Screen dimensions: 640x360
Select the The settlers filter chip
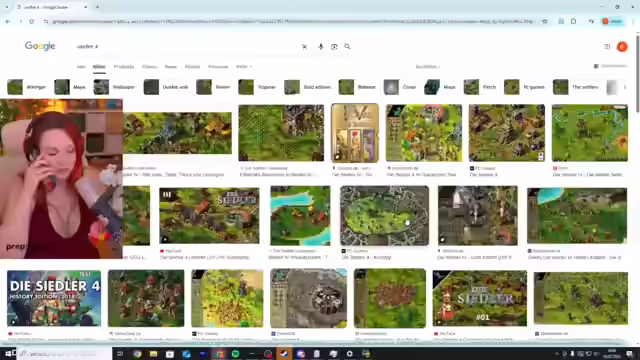click(576, 87)
